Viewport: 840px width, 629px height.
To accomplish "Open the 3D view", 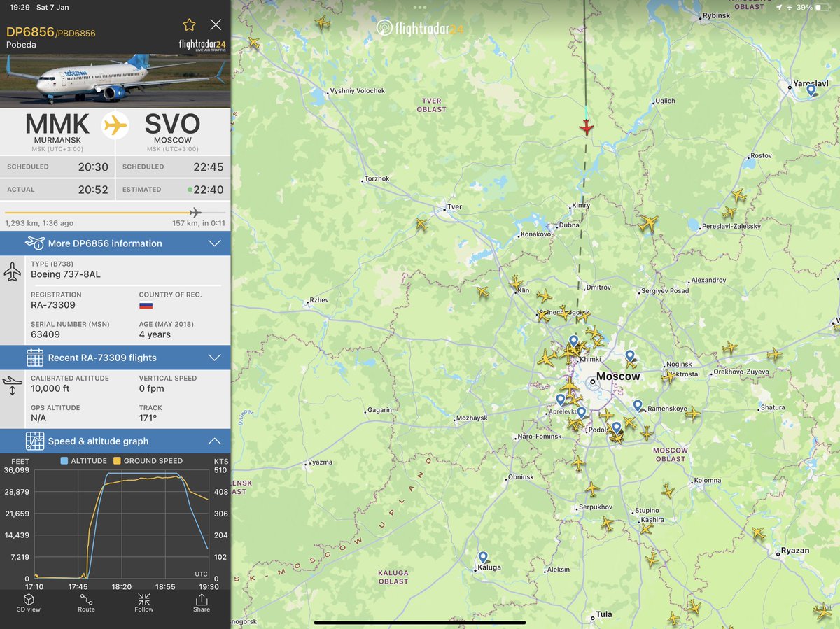I will coord(29,603).
